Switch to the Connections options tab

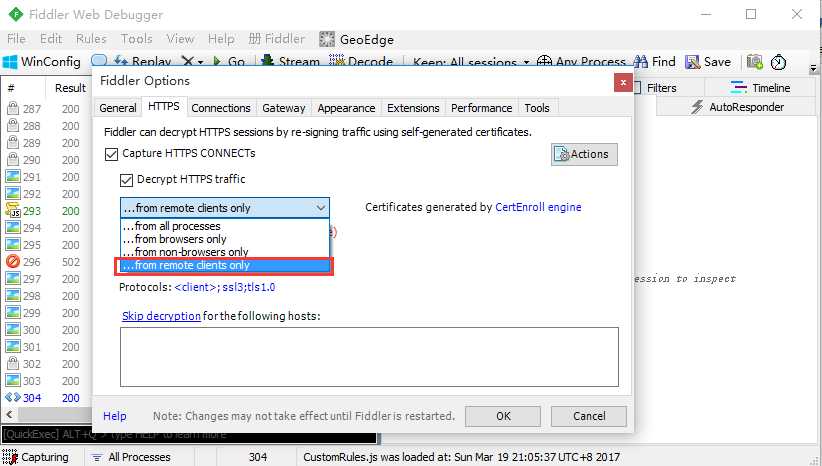click(x=221, y=108)
